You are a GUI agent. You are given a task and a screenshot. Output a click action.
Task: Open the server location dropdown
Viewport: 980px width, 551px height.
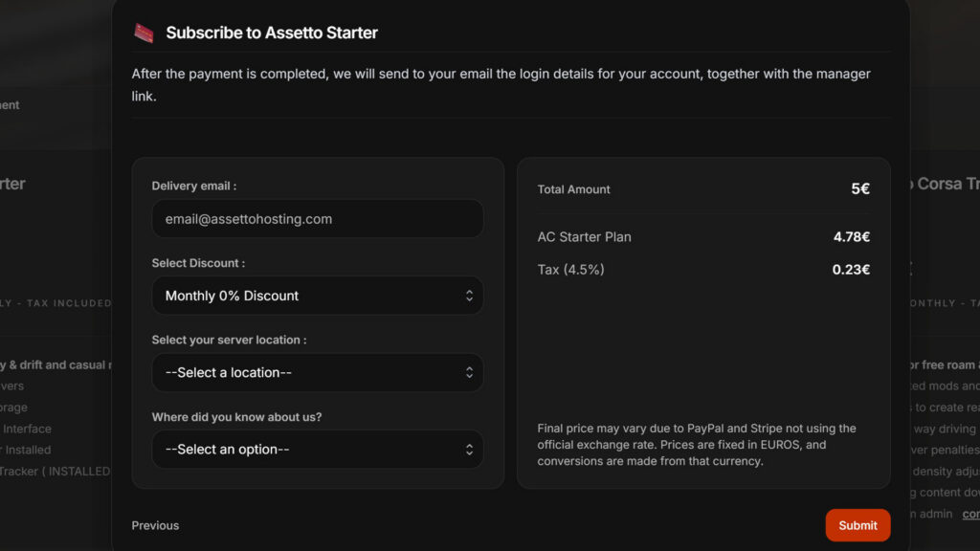pos(318,372)
